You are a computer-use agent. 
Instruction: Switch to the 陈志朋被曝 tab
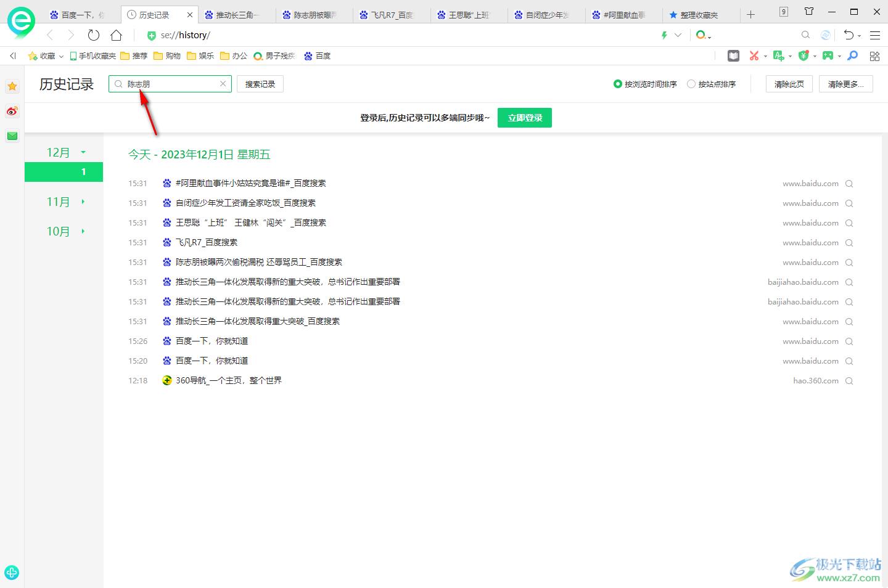point(314,15)
